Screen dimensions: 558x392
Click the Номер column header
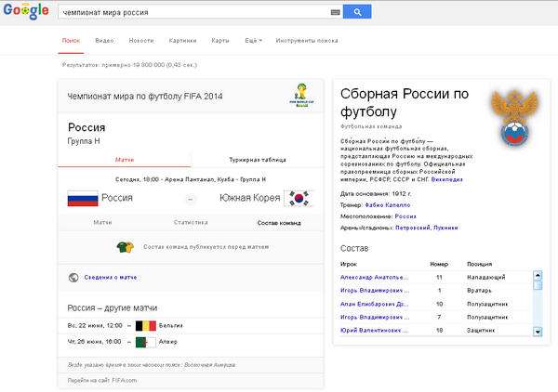[x=439, y=265]
